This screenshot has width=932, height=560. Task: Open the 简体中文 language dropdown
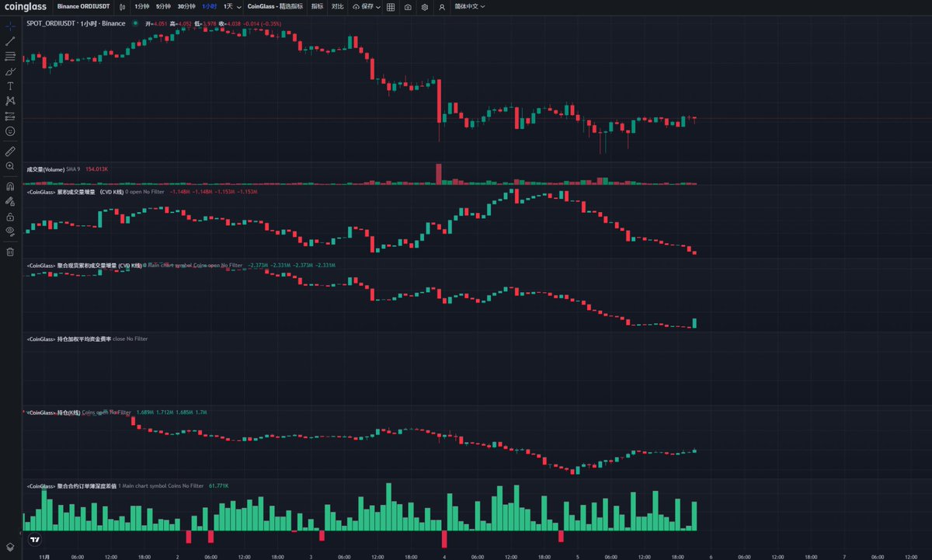pyautogui.click(x=470, y=6)
